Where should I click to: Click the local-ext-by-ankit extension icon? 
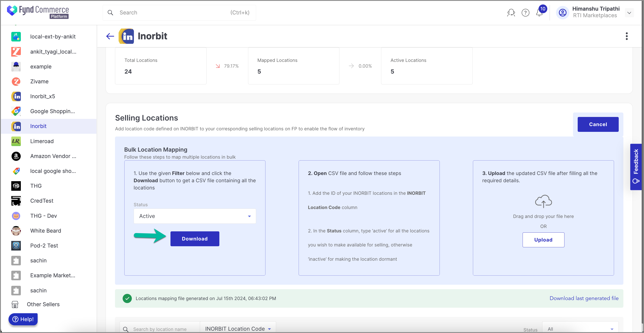(16, 37)
